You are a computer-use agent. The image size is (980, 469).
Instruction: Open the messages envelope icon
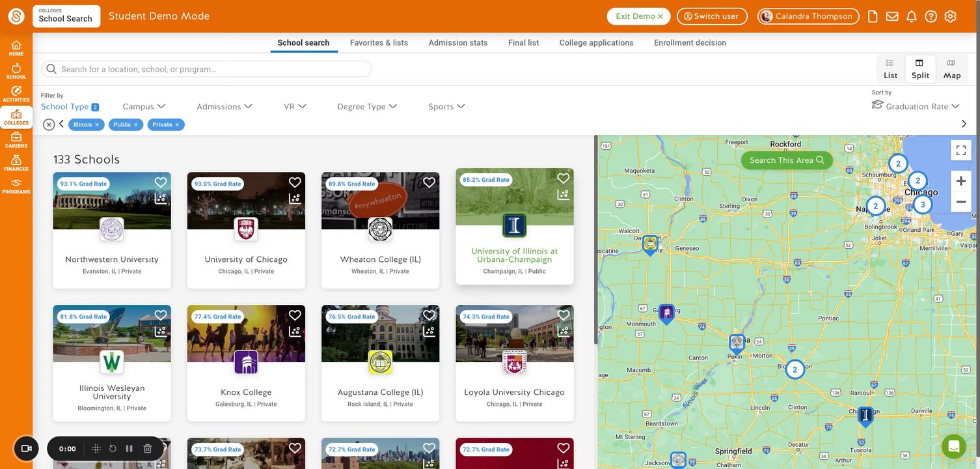892,16
